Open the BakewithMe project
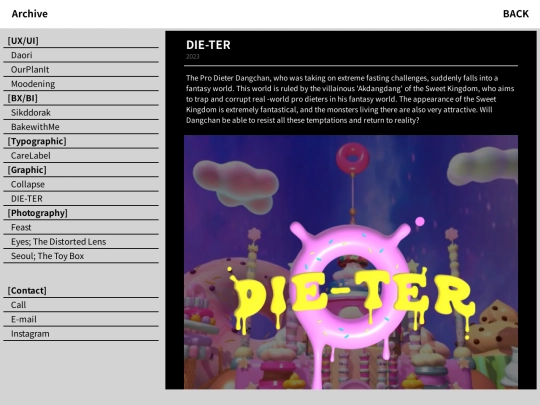Viewport: 540px width, 405px height. 35,127
